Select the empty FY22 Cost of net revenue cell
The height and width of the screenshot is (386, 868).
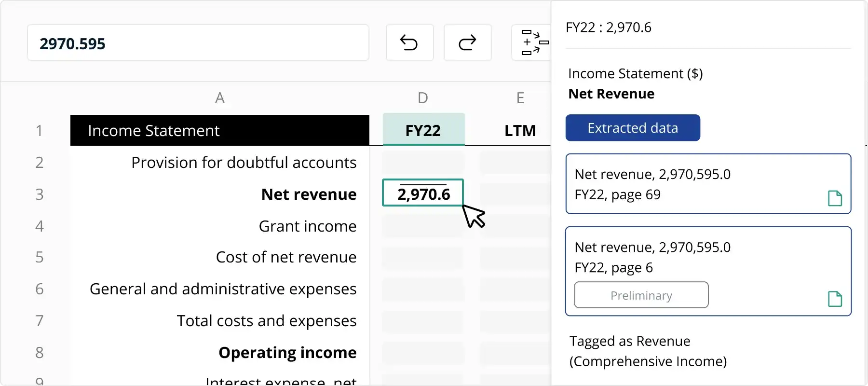[423, 257]
